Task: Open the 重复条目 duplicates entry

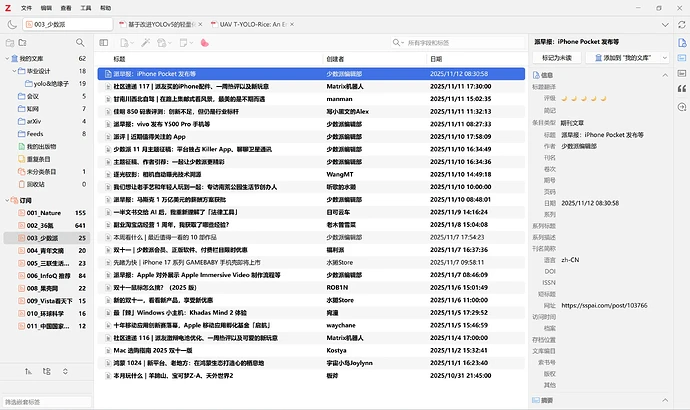Action: 47,159
